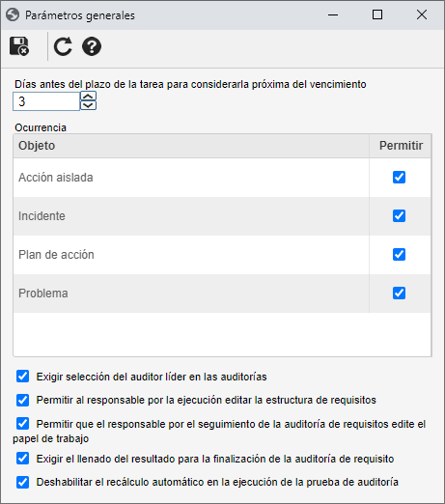Uncheck Deshabilitar el recálculo automático option
The image size is (445, 504).
pos(22,482)
